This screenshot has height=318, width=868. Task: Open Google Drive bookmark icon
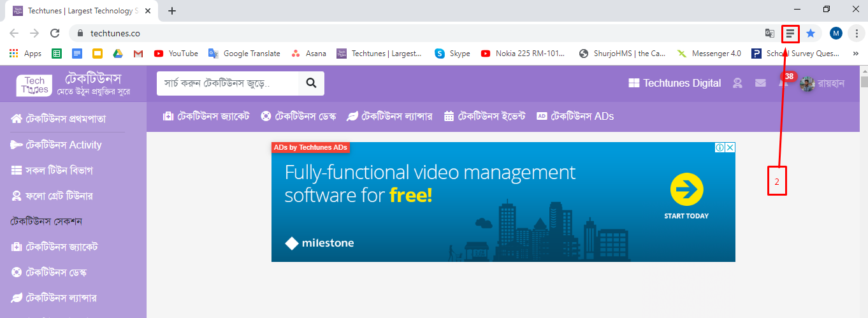pyautogui.click(x=118, y=54)
